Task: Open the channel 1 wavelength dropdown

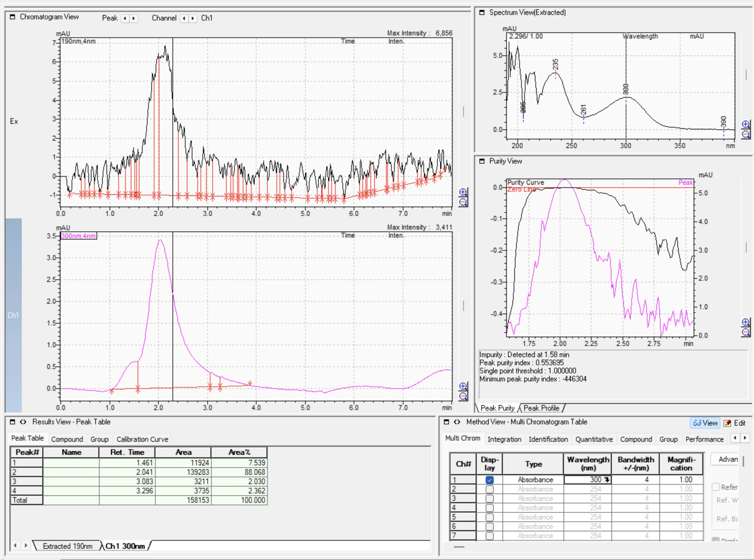Action: point(607,480)
